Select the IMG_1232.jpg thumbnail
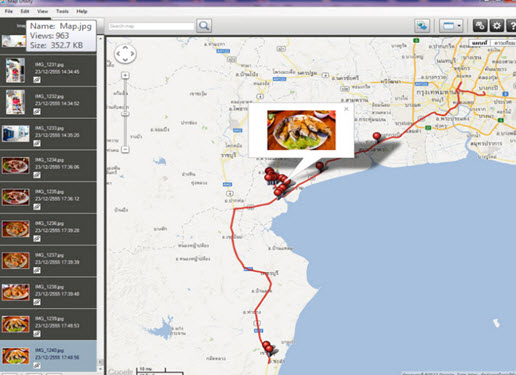 (x=15, y=102)
